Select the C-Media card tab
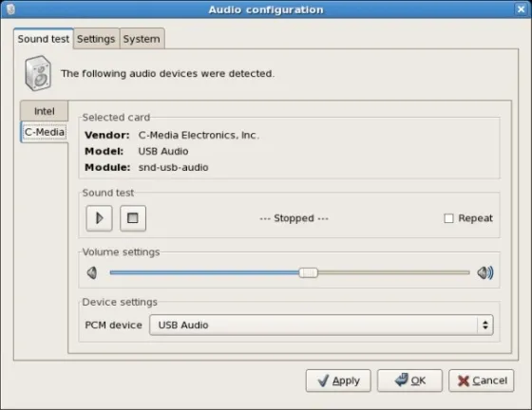 coord(45,132)
